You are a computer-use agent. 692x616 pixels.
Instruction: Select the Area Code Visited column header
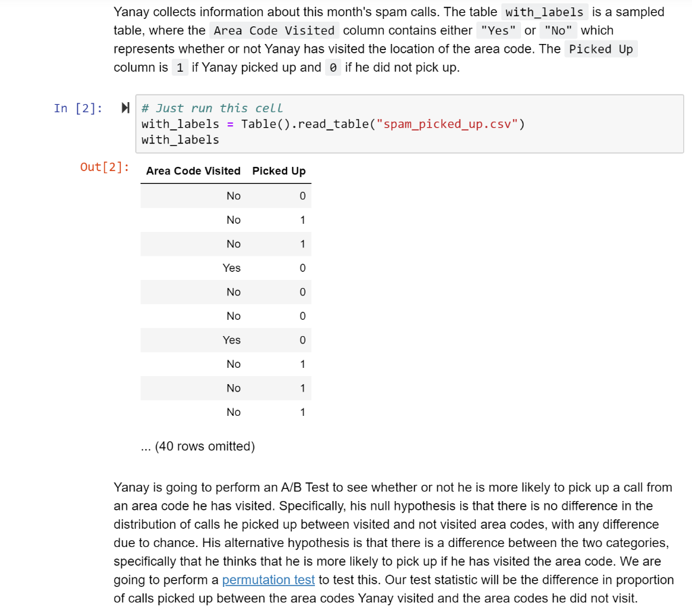click(x=192, y=171)
